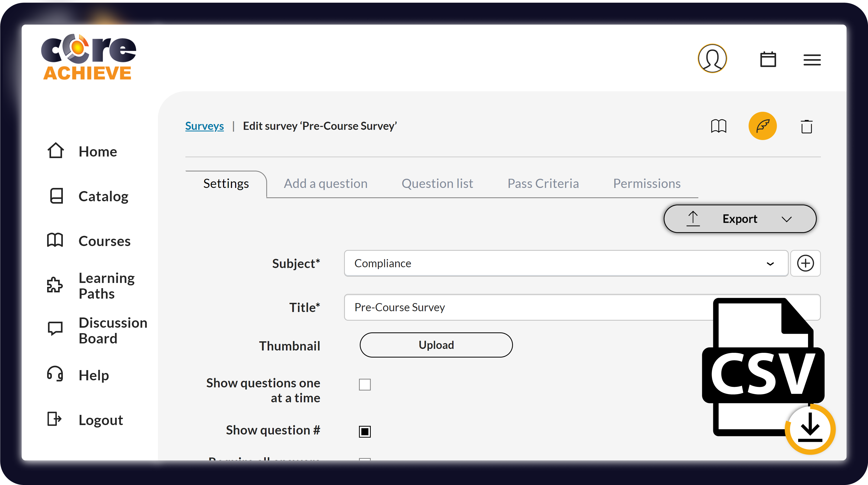
Task: Expand the Export dropdown button
Action: (x=740, y=219)
